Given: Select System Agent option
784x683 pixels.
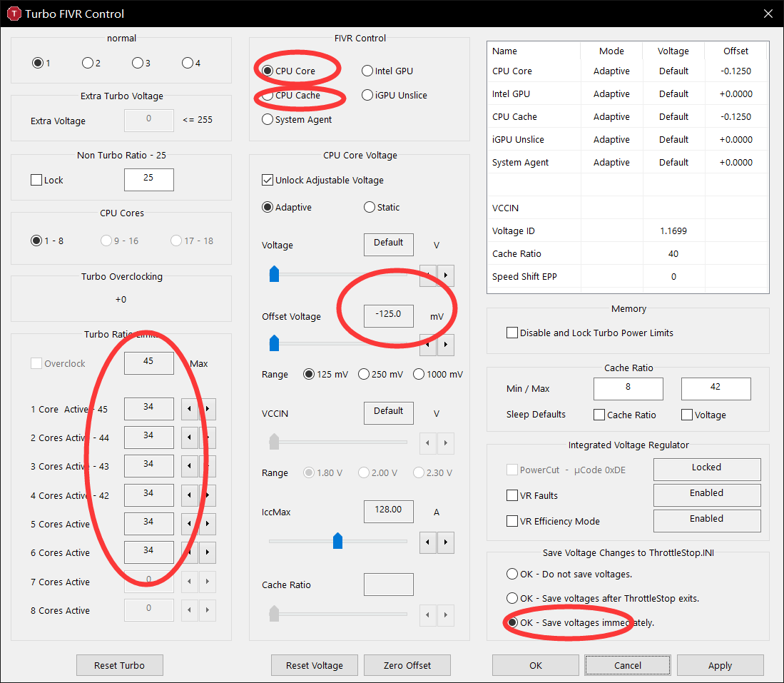Looking at the screenshot, I should click(x=297, y=120).
